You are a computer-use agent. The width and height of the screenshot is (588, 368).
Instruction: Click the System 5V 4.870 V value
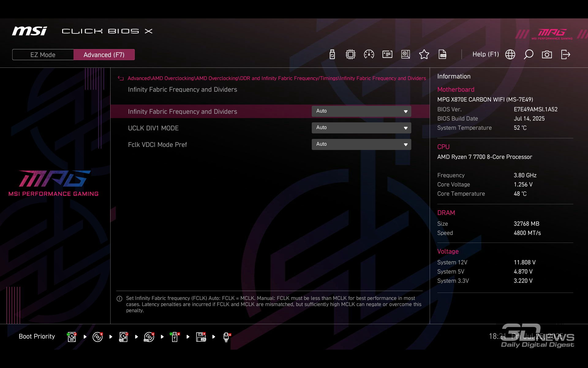(x=523, y=272)
